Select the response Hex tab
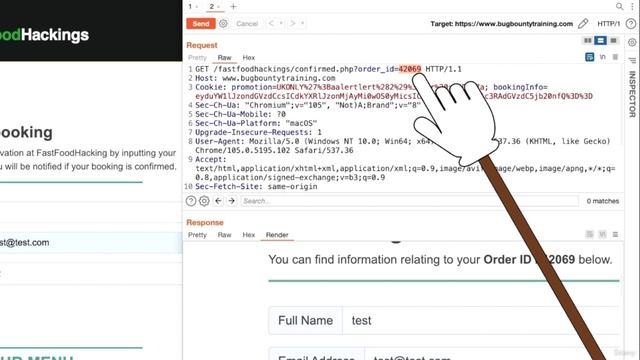Image resolution: width=640 pixels, height=360 pixels. coord(249,235)
